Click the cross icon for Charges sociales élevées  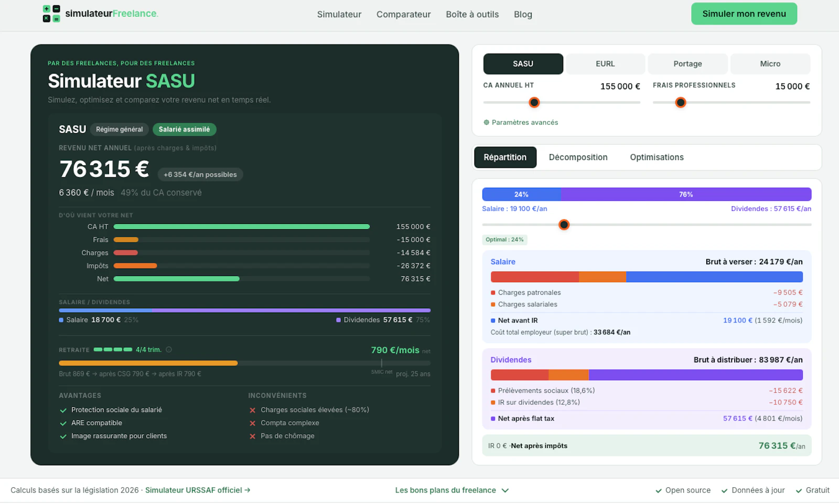pos(252,410)
